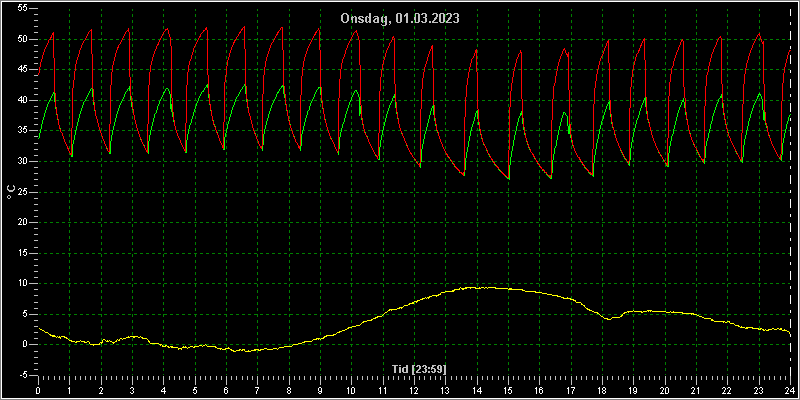Select hour 18 on the time axis

602,390
